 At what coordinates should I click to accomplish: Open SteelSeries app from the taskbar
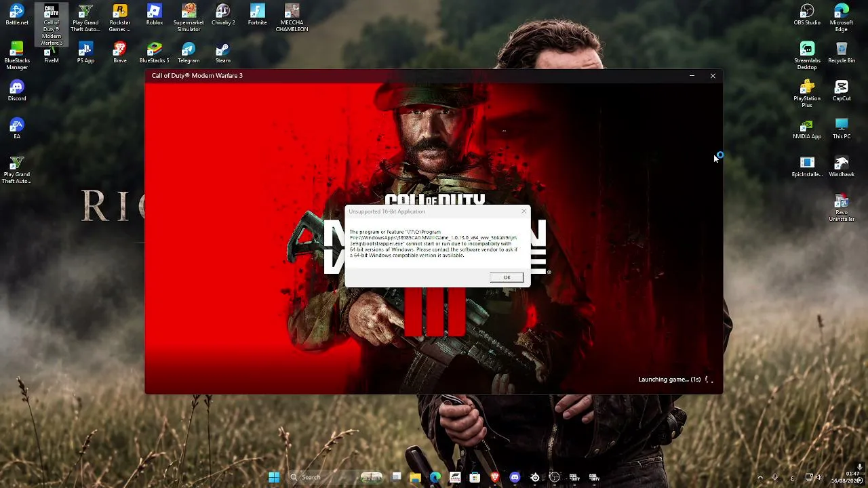pyautogui.click(x=535, y=477)
